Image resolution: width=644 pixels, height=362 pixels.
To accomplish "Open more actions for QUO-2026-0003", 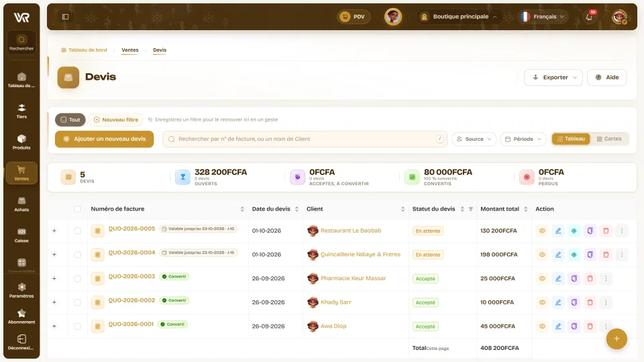I will tap(606, 278).
